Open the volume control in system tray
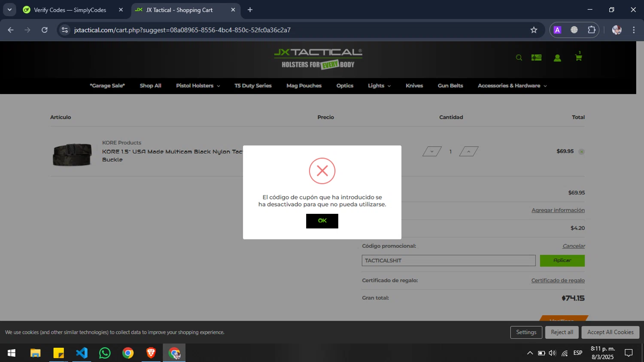The height and width of the screenshot is (362, 644). click(553, 353)
